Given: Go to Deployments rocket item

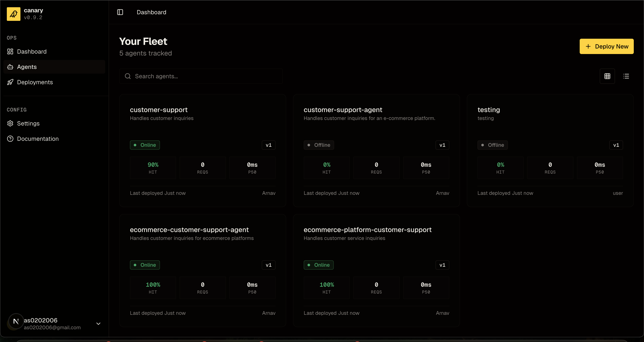Looking at the screenshot, I should pyautogui.click(x=35, y=82).
